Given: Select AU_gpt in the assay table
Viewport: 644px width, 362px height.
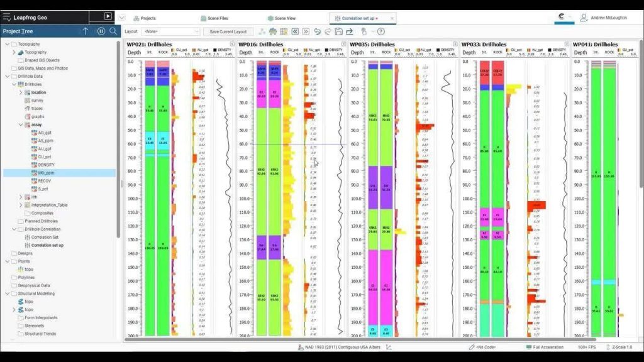Looking at the screenshot, I should click(45, 149).
